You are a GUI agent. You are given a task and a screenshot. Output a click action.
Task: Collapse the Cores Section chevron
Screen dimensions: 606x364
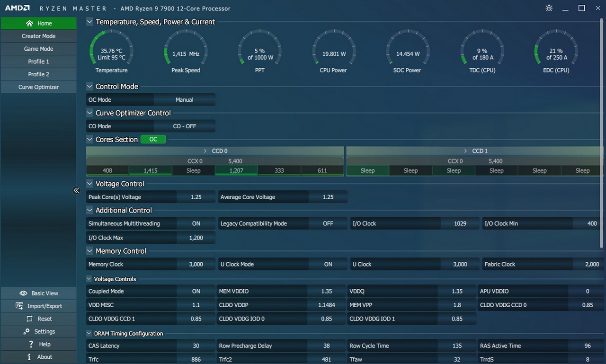coord(89,139)
